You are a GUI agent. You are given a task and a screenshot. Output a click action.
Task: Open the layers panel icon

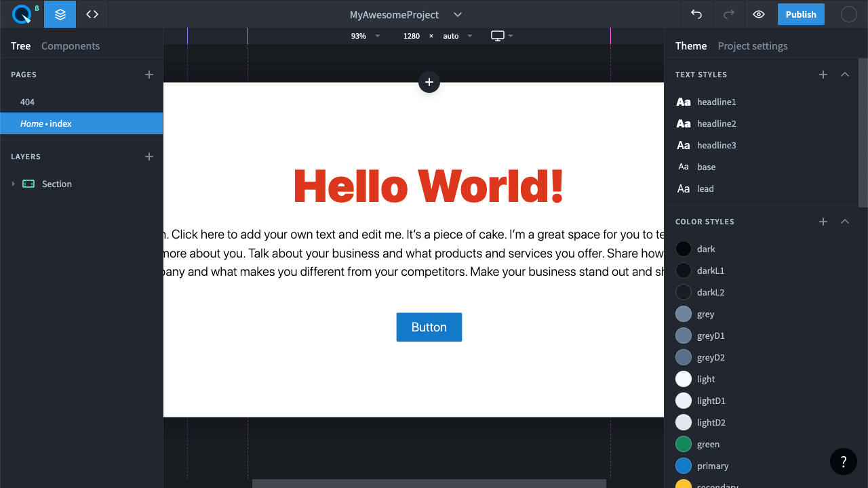[x=60, y=14]
